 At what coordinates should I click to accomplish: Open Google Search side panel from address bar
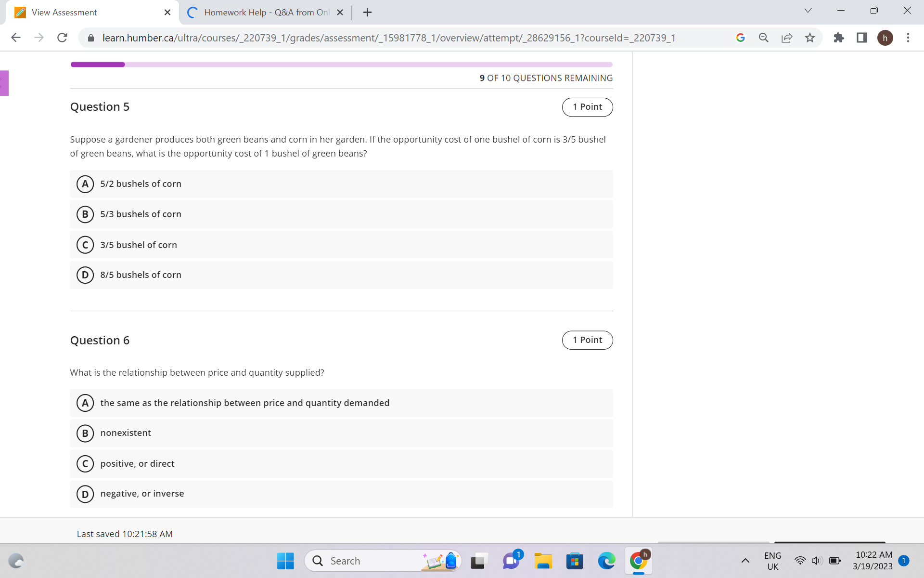pyautogui.click(x=740, y=38)
